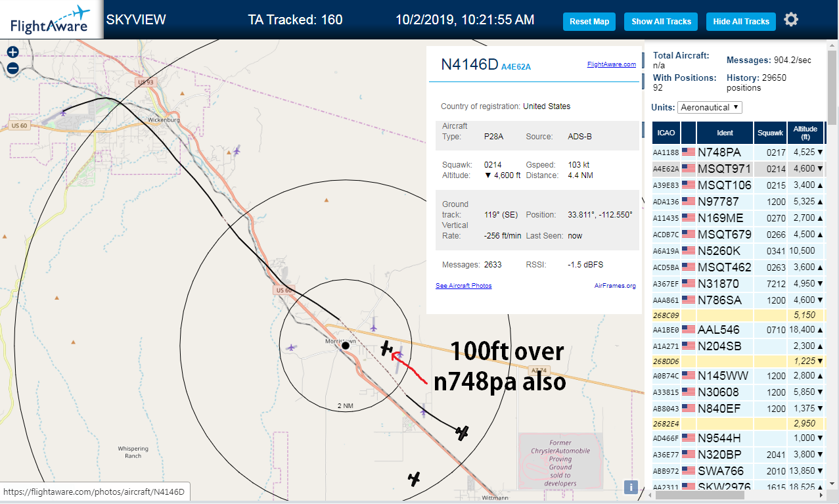Select MSQT679 aircraft row

(738, 234)
